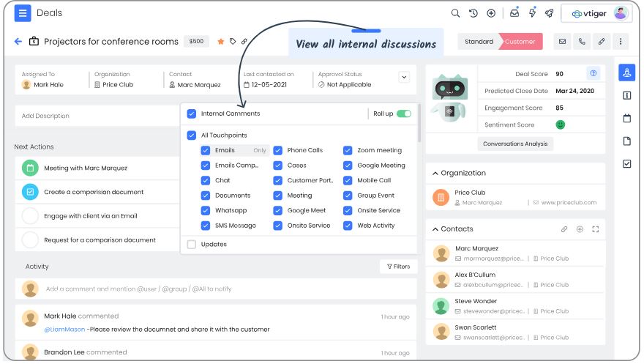Viewport: 644px width, 364px height.
Task: Uncheck the Documents checkbox
Action: [206, 196]
